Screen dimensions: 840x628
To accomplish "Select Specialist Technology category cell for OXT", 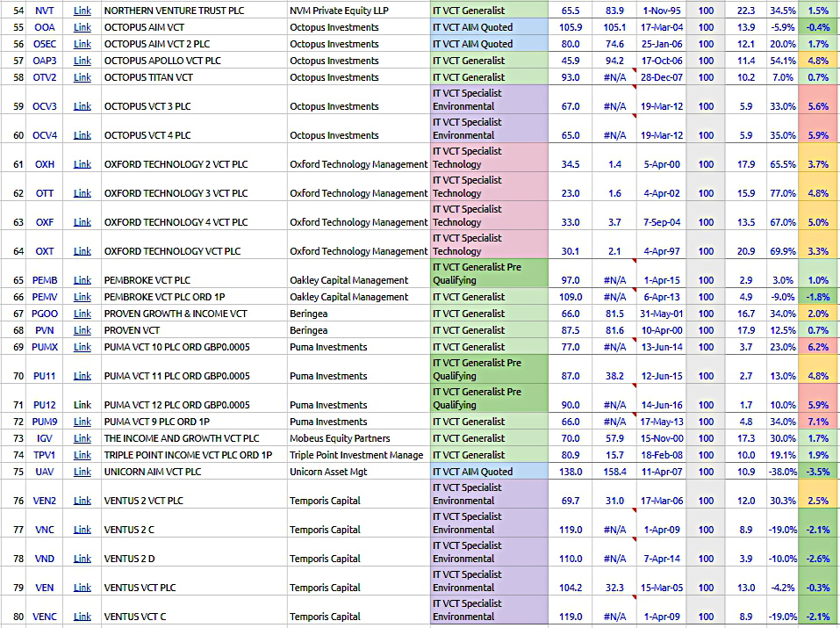I will point(489,244).
